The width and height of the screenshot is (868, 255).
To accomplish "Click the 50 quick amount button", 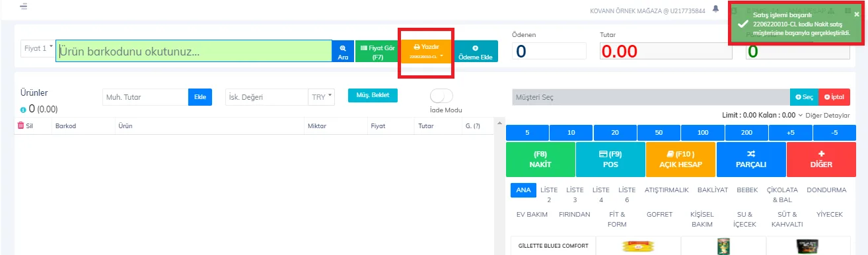I will click(659, 133).
